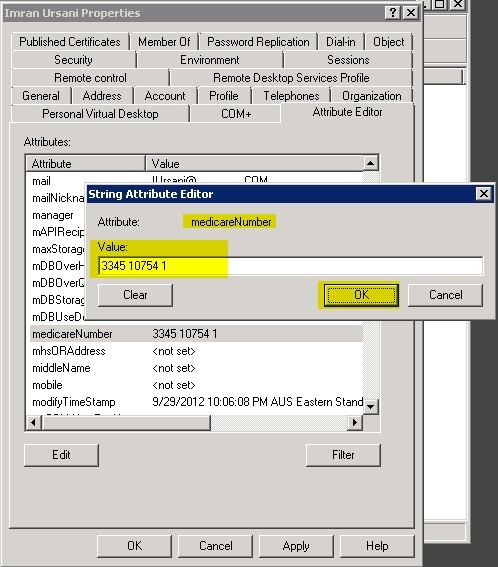The width and height of the screenshot is (498, 567).
Task: Click Cancel at bottom of Properties window
Action: click(x=216, y=546)
